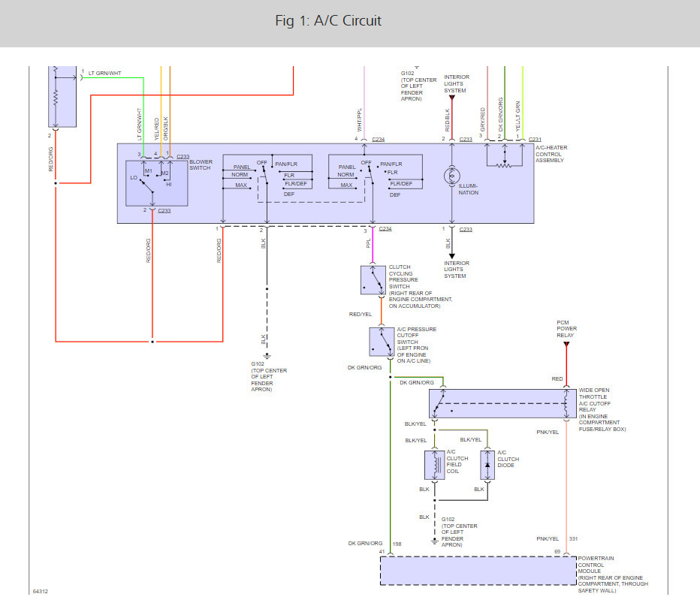Click the PCM power relay arrow marker

pyautogui.click(x=566, y=345)
